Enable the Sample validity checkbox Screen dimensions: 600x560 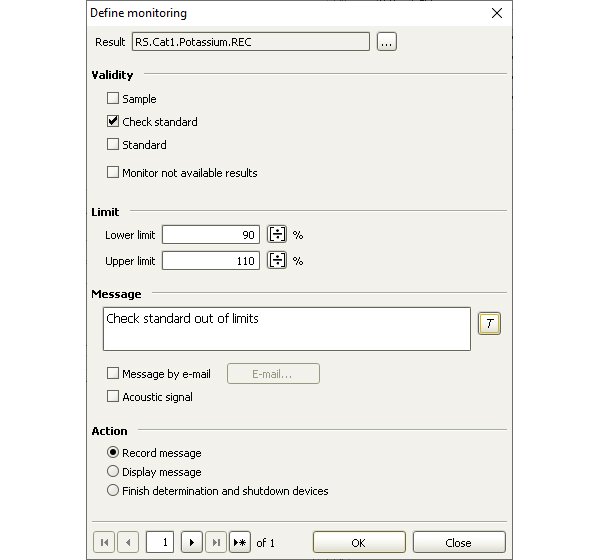pyautogui.click(x=113, y=98)
